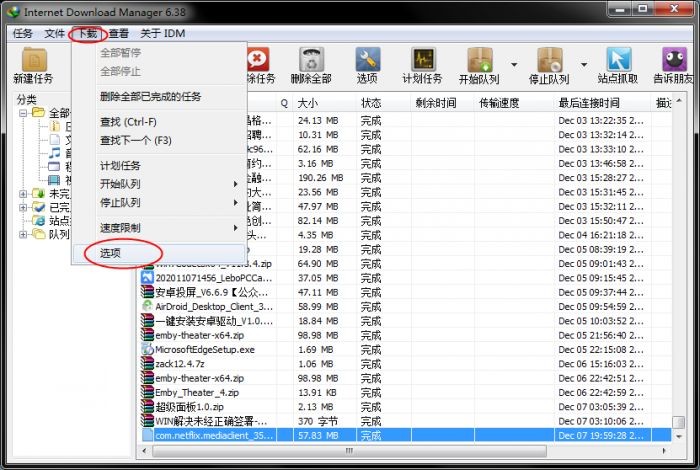Open the 下载 menu
700x470 pixels.
coord(88,33)
